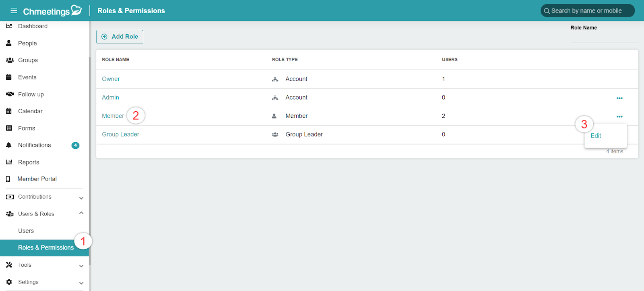The height and width of the screenshot is (291, 644).
Task: Click the Calendar sidebar icon
Action: (x=9, y=111)
